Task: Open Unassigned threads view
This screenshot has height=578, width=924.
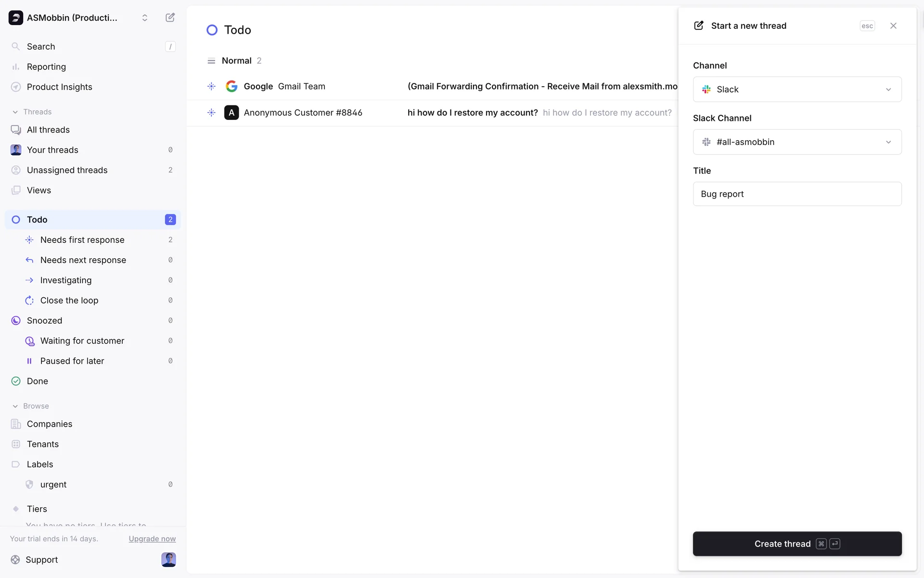Action: [67, 170]
